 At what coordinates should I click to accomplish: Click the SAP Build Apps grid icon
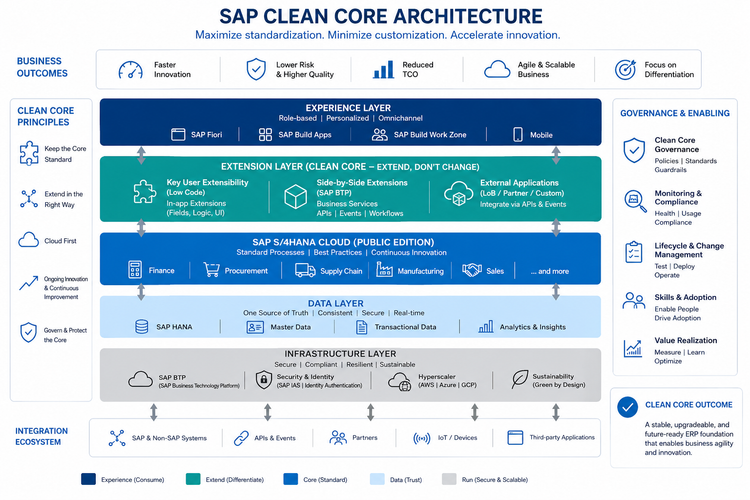[x=265, y=134]
